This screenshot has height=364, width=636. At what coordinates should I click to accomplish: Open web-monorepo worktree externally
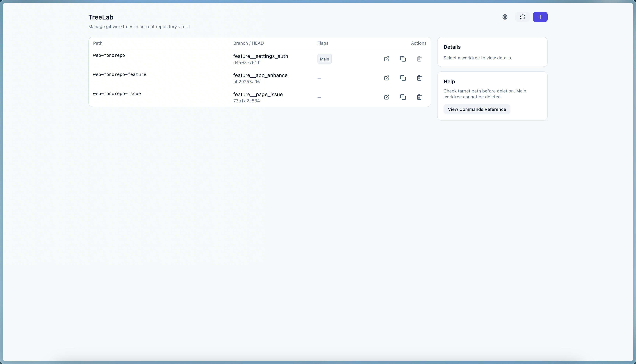point(387,59)
